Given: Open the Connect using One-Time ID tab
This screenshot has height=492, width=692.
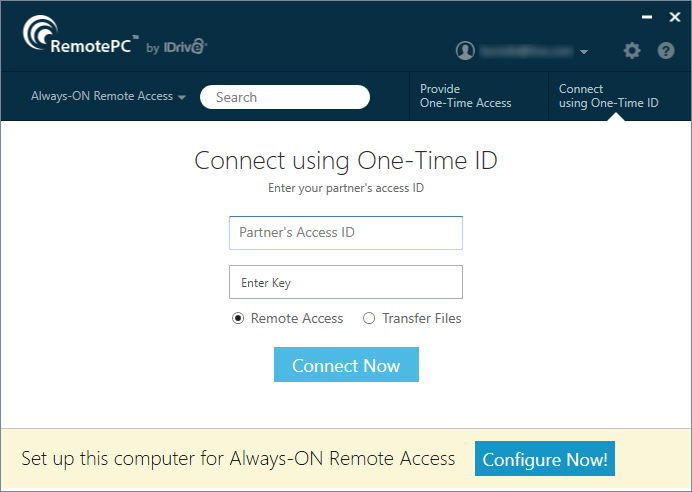Looking at the screenshot, I should tap(608, 96).
